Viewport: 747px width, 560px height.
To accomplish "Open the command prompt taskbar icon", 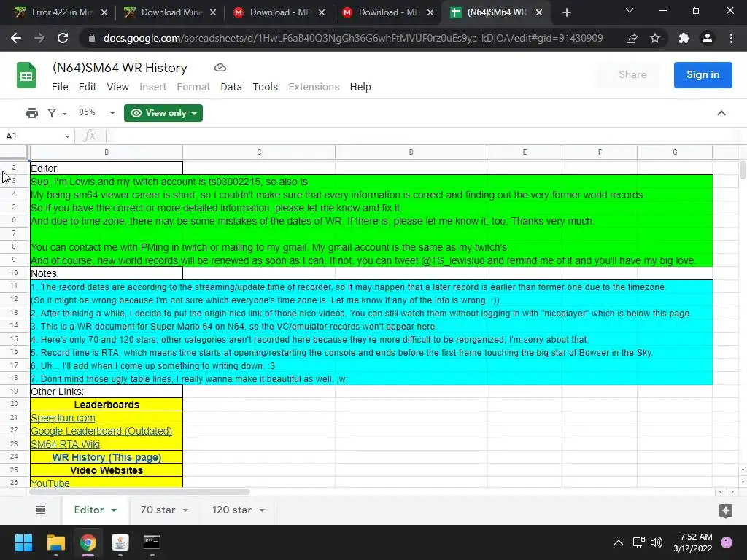I will coord(152,542).
